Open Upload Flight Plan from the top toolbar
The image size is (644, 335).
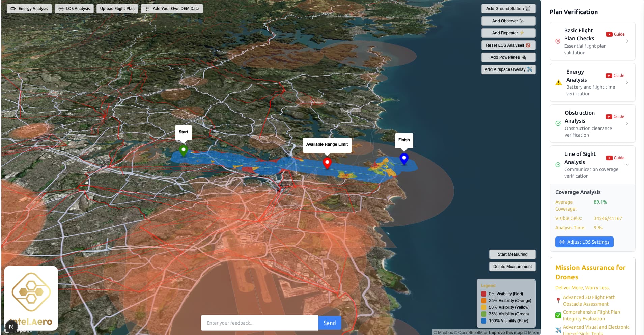point(117,8)
